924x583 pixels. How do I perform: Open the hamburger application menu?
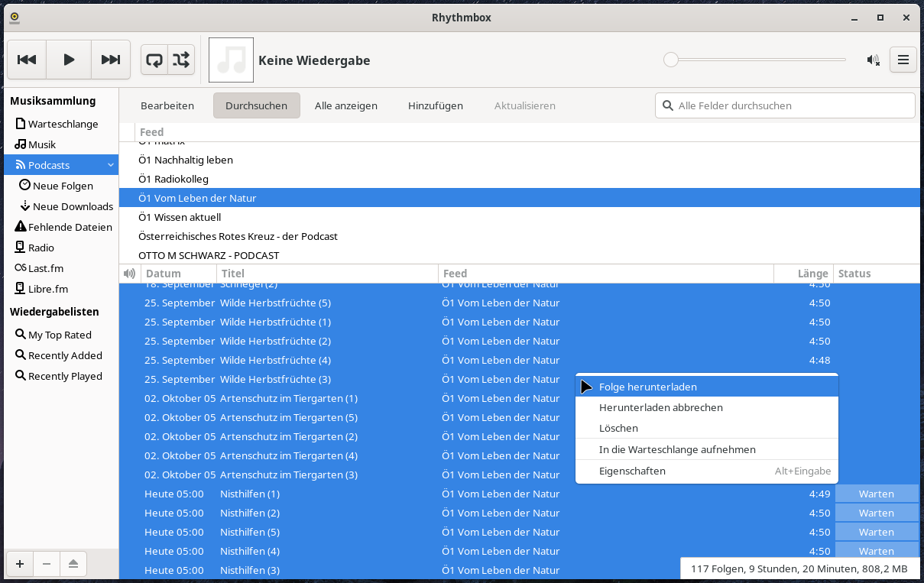tap(903, 60)
